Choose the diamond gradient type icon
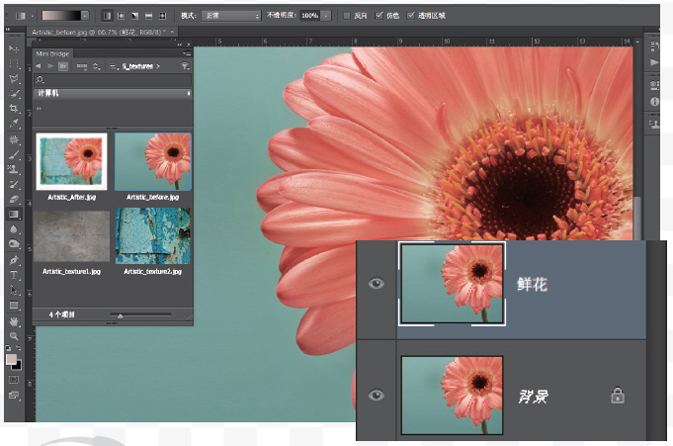Screen dimensions: 673x446 coord(162,16)
